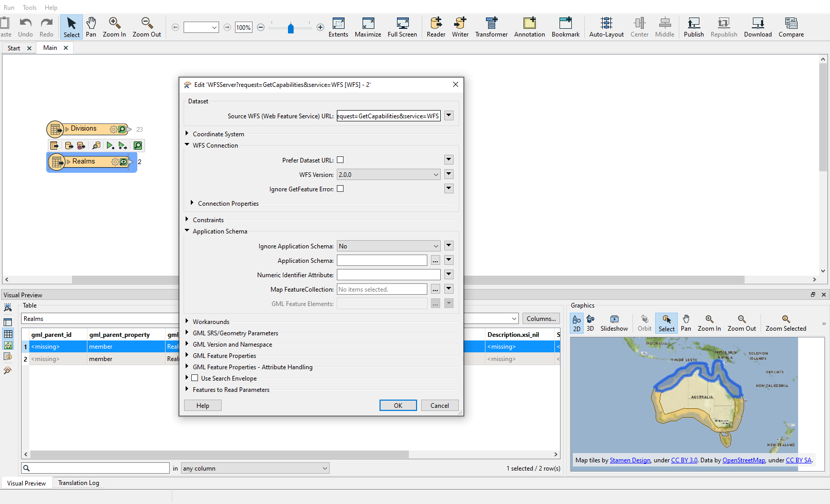
Task: Click Zoom Selected in Graphics panel
Action: (786, 323)
